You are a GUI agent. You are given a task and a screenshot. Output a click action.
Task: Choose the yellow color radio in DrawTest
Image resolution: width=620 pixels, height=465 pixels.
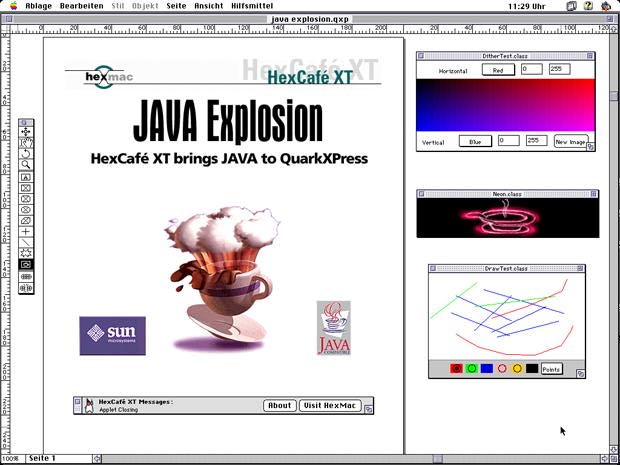click(x=517, y=369)
